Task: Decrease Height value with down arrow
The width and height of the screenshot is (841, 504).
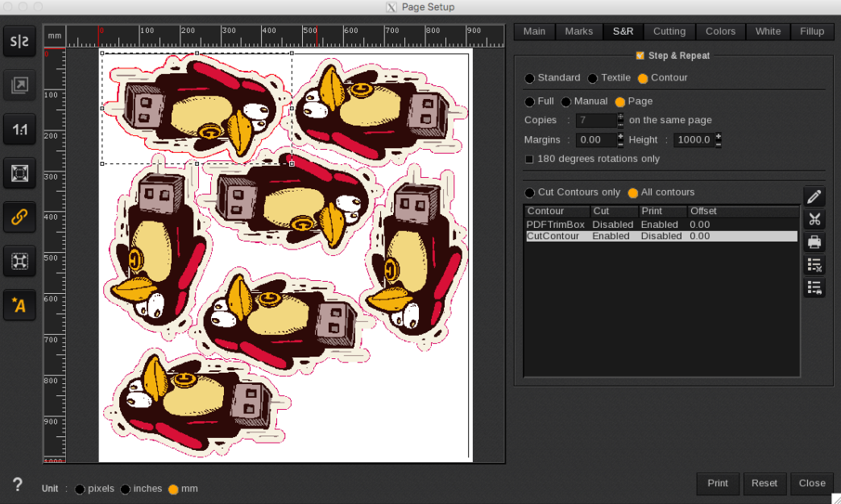Action: click(718, 144)
